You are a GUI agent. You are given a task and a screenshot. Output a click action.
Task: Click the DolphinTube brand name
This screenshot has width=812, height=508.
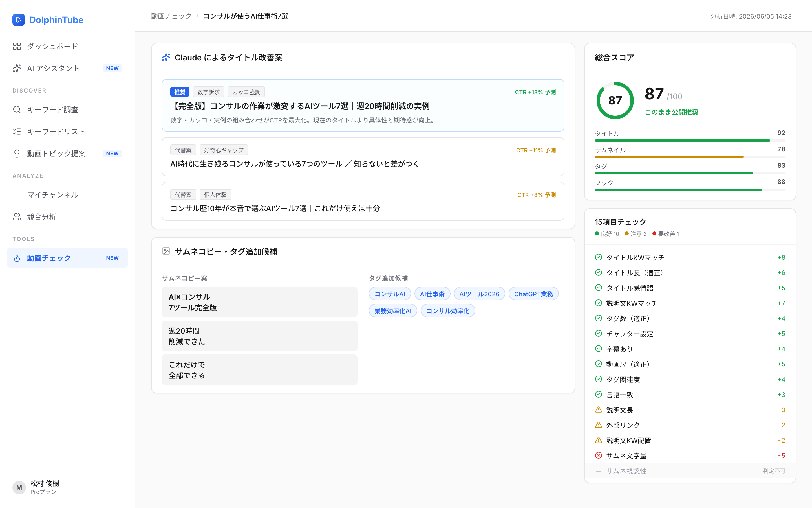coord(56,20)
